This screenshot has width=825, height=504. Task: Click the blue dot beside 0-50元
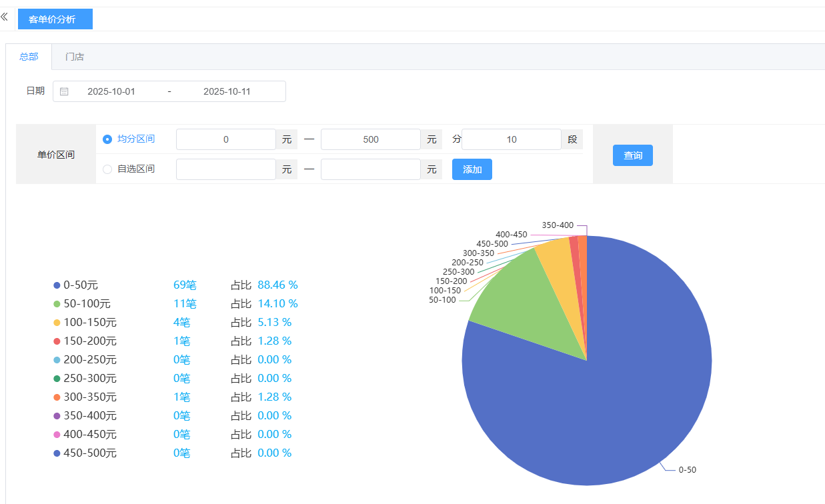(x=57, y=285)
